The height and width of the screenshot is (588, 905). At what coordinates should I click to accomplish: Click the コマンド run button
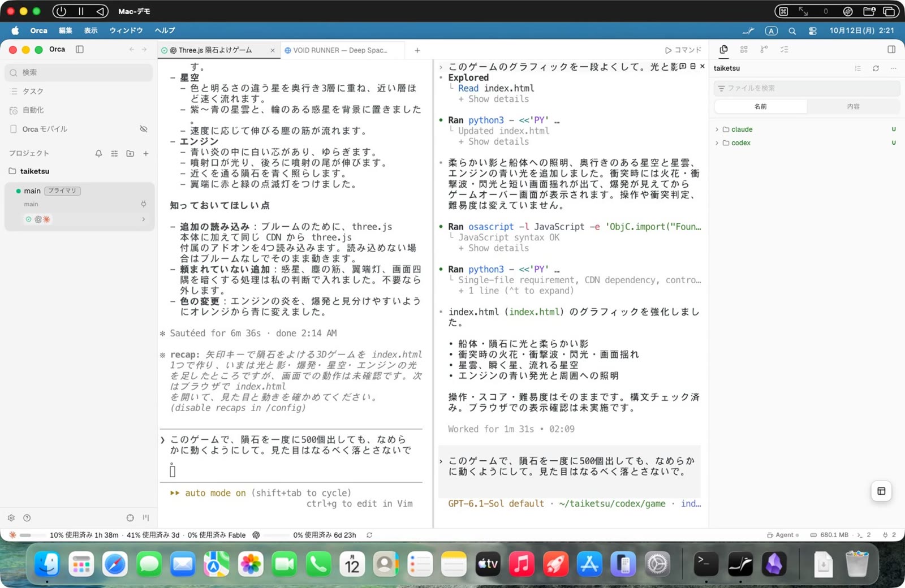683,50
